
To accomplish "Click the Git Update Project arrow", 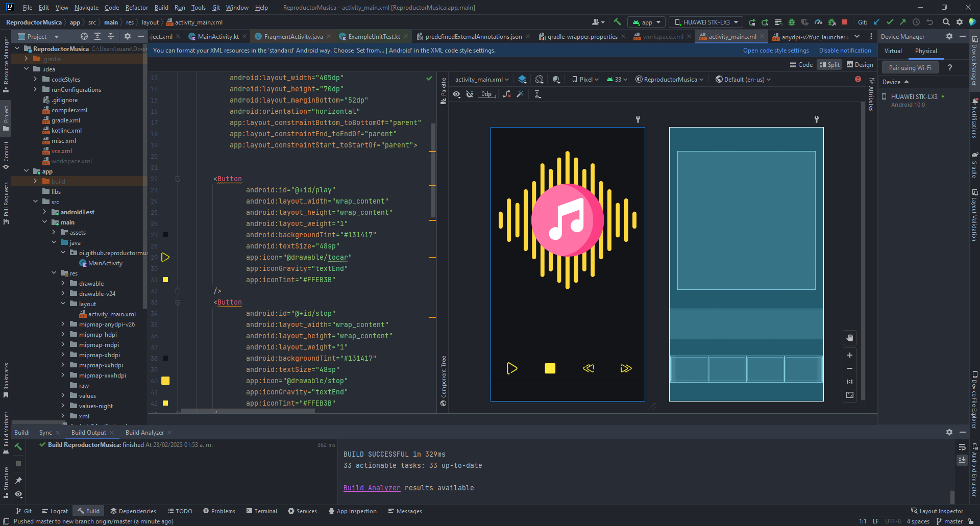I will point(876,22).
